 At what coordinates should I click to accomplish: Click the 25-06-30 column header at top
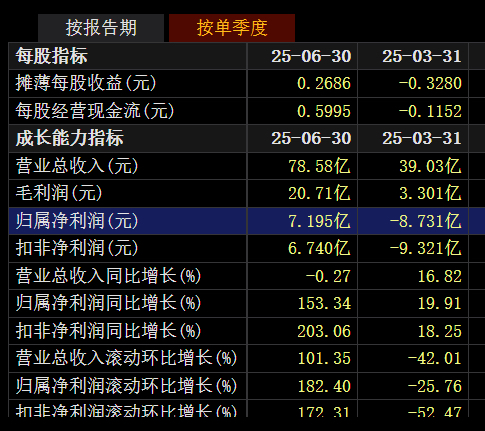tap(311, 56)
